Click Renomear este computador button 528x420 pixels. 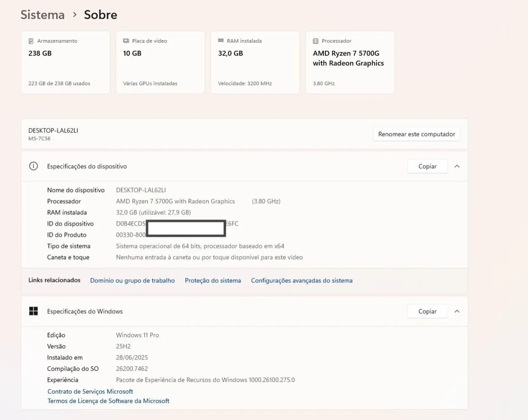pos(417,134)
